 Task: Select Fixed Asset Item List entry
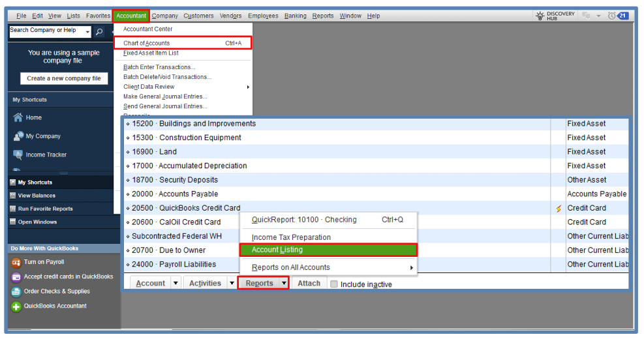(x=151, y=53)
